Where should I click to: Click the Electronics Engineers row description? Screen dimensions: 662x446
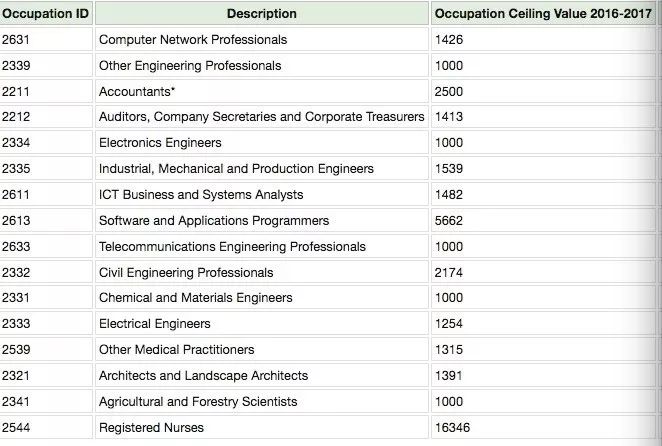(160, 143)
